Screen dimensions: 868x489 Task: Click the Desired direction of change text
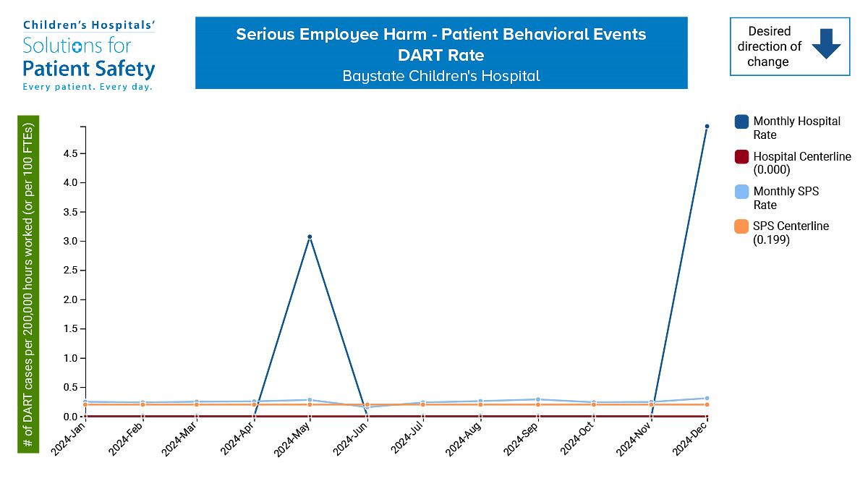pyautogui.click(x=768, y=46)
